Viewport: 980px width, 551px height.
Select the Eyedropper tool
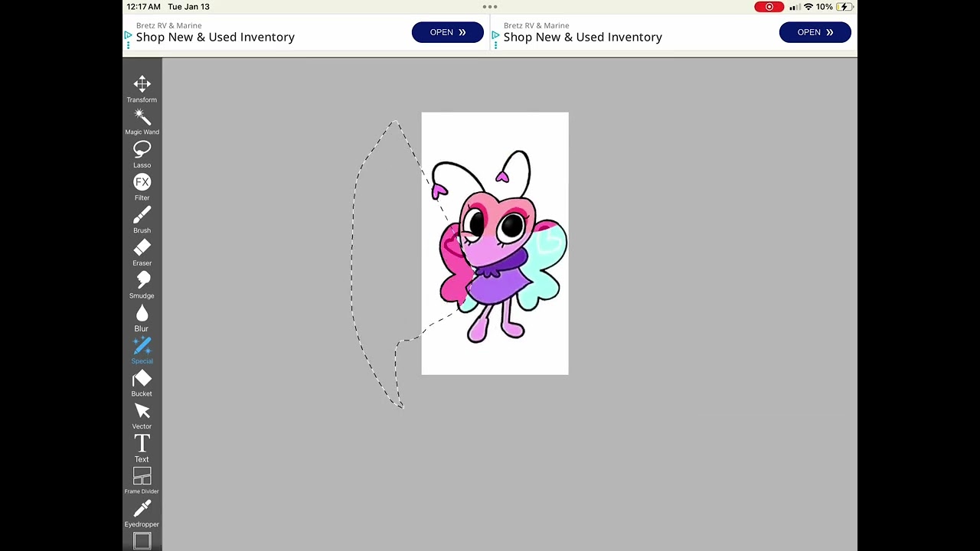coord(142,514)
